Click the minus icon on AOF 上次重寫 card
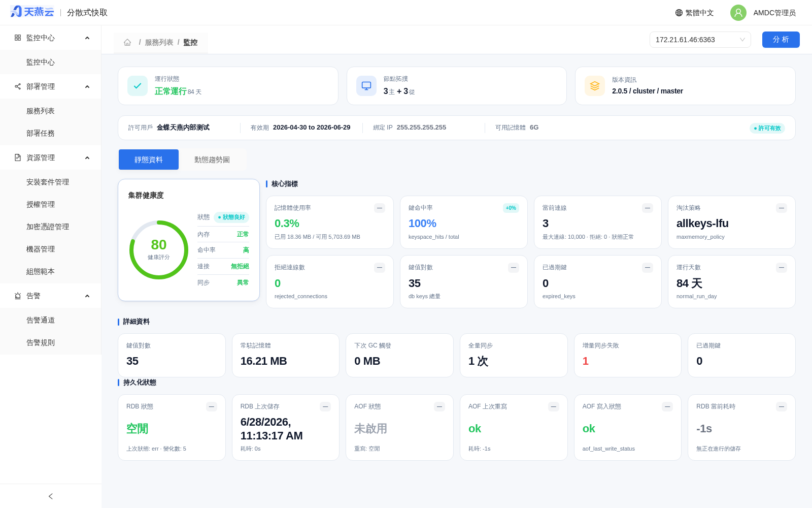812x508 pixels. (x=554, y=406)
